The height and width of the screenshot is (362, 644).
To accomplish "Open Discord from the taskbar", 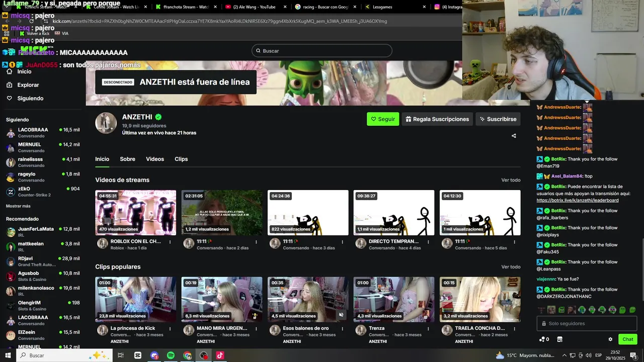I will [x=154, y=355].
